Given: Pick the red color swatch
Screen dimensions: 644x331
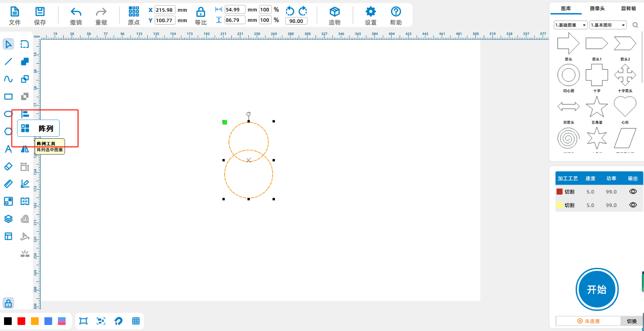Looking at the screenshot, I should point(21,321).
